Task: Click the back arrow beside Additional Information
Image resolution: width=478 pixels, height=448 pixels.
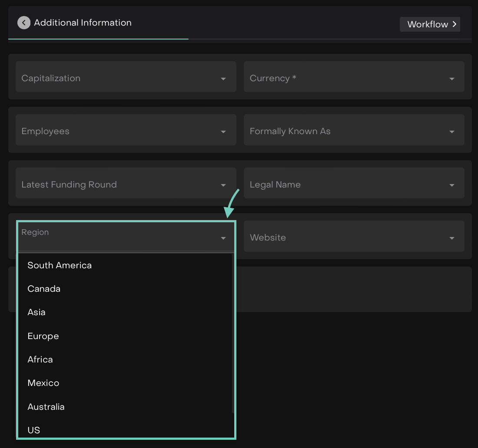Action: 23,23
